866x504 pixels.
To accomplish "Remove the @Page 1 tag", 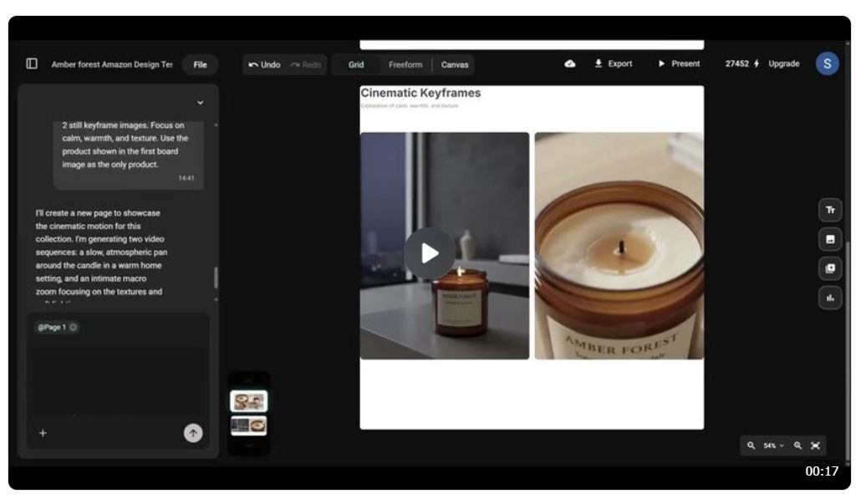I will pos(73,328).
